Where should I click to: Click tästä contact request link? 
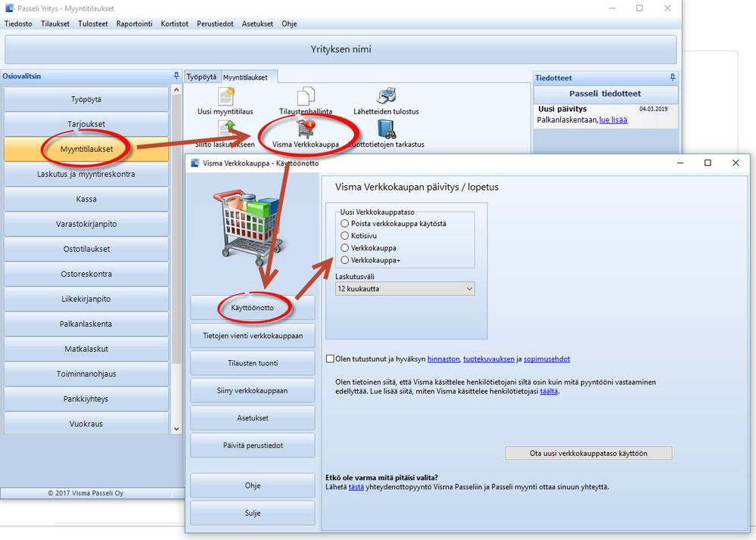tap(356, 487)
